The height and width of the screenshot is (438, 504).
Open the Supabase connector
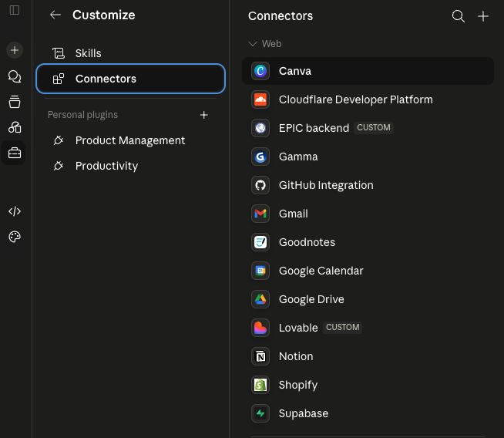[368, 413]
